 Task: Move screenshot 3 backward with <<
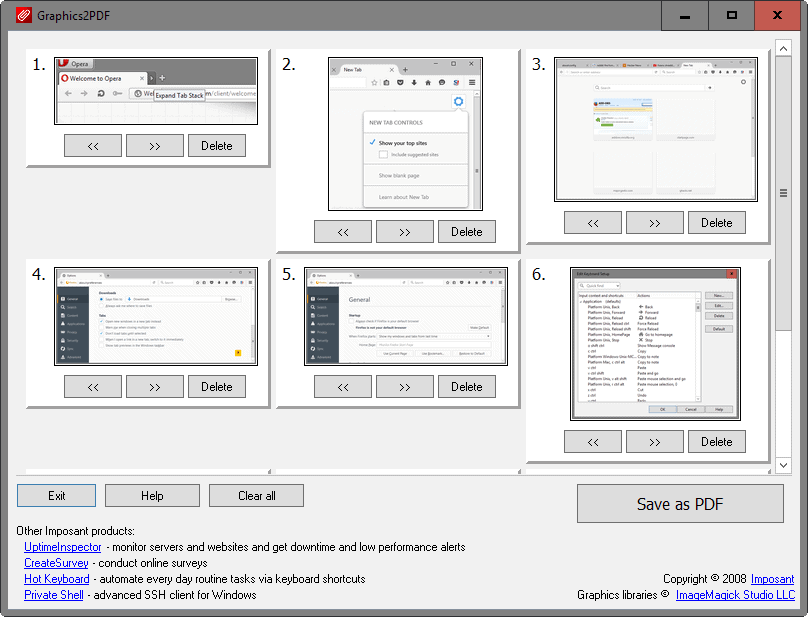pos(592,222)
